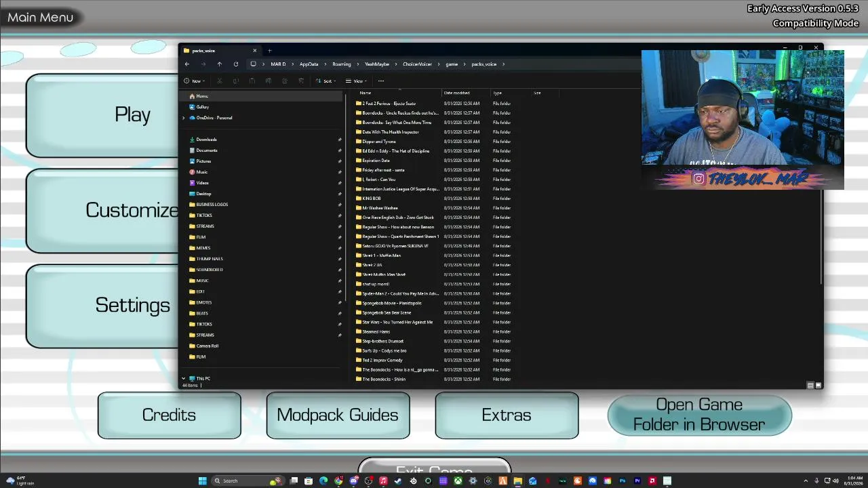Open Downloads in the navigation pane
The image size is (868, 488).
click(x=262, y=140)
